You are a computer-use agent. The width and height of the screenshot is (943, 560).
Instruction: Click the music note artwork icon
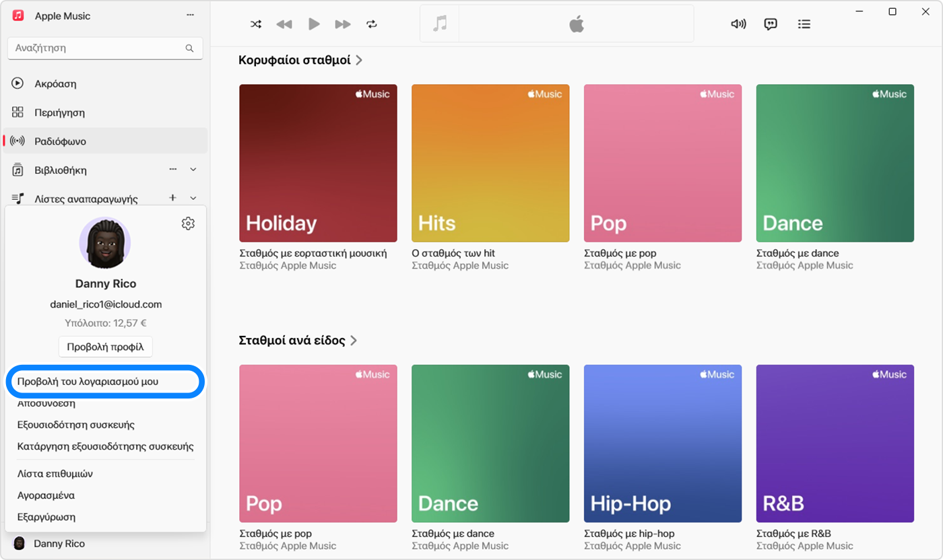[x=440, y=24]
